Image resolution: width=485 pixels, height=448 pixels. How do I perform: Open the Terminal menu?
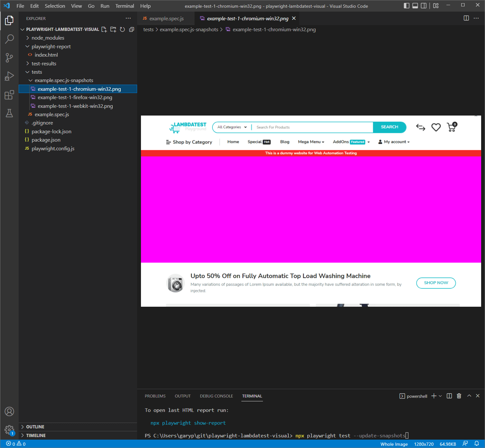click(x=124, y=6)
